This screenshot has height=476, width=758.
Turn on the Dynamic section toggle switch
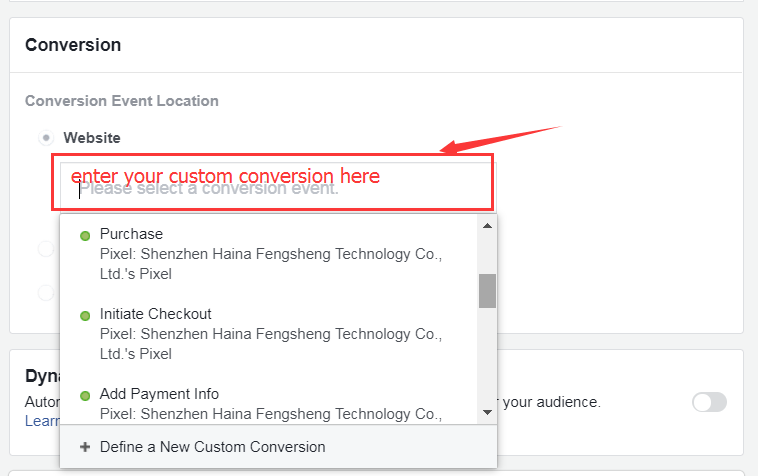click(x=709, y=402)
